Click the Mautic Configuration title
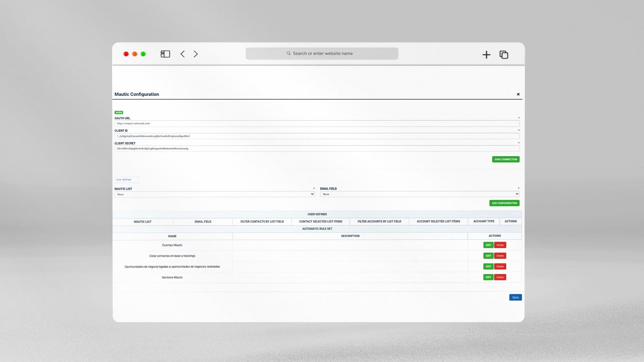Viewport: 644px width, 362px height. tap(137, 94)
